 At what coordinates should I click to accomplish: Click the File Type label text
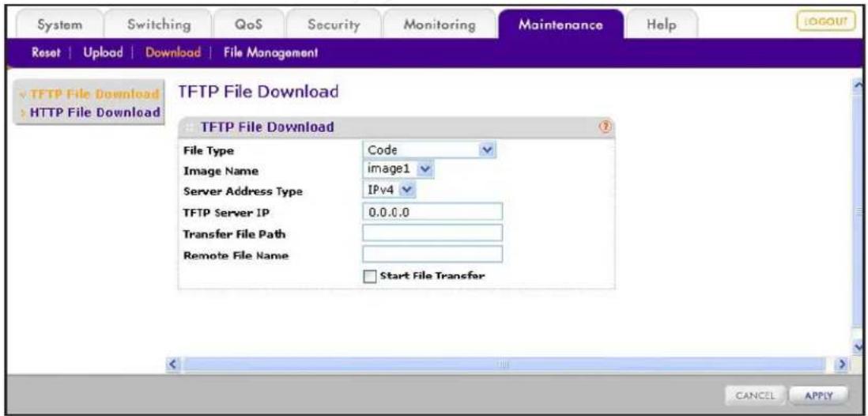click(208, 151)
